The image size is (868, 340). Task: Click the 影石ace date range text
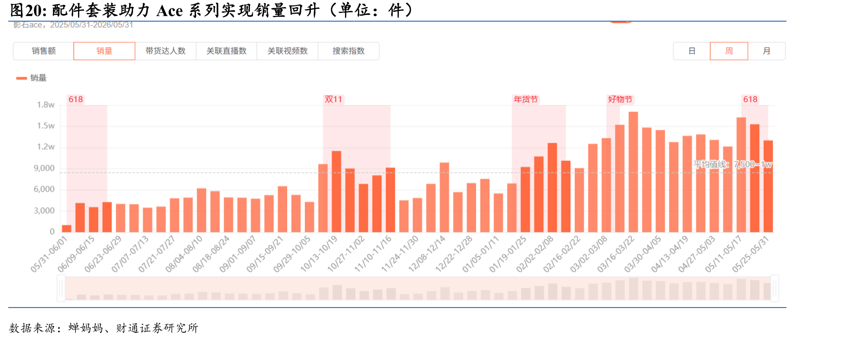tap(73, 25)
